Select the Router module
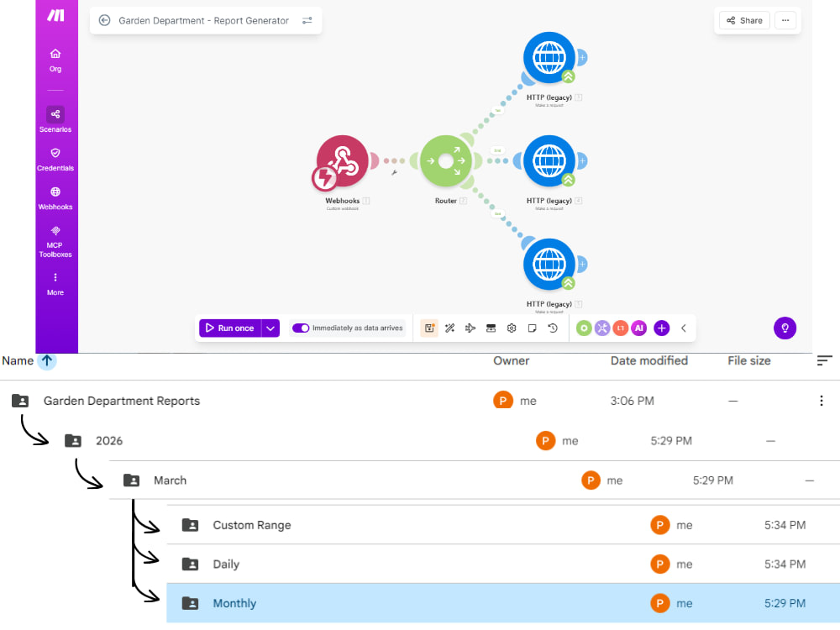 coord(446,161)
